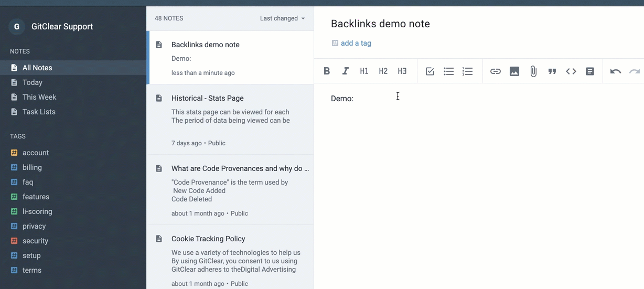Click the Demo: text in editor
The image size is (644, 289).
(342, 99)
